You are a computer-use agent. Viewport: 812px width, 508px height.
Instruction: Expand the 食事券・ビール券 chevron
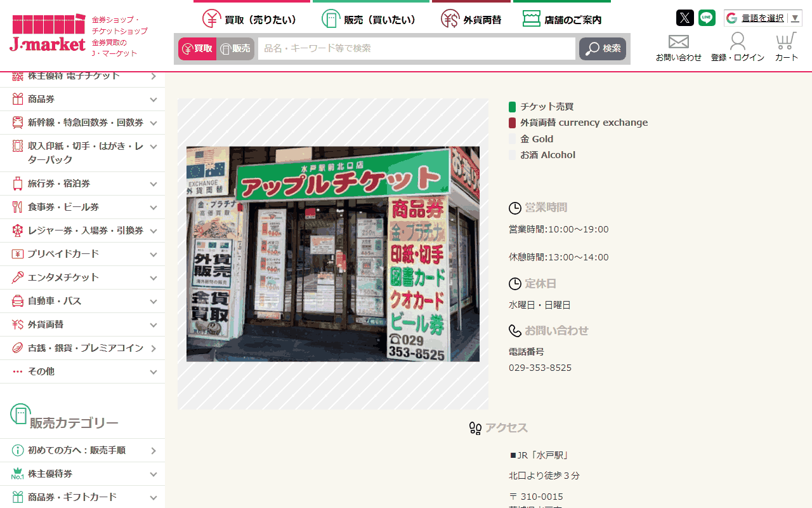click(x=154, y=208)
